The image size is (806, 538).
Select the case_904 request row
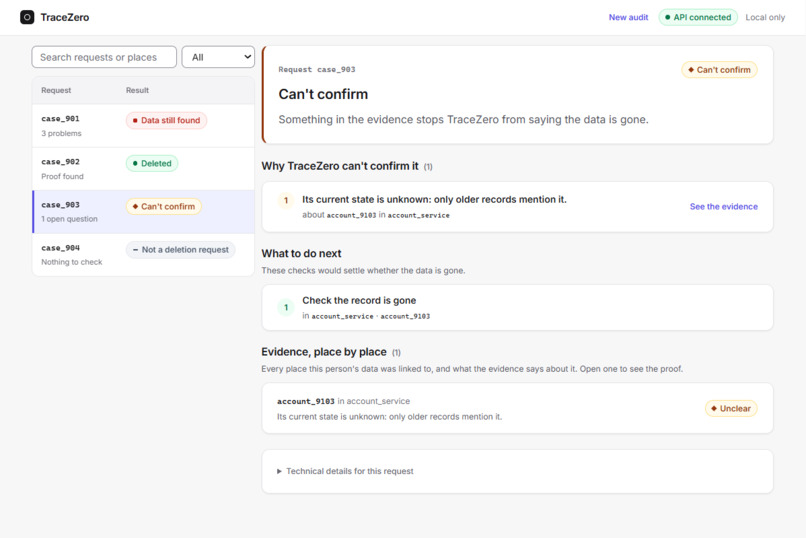tap(143, 255)
